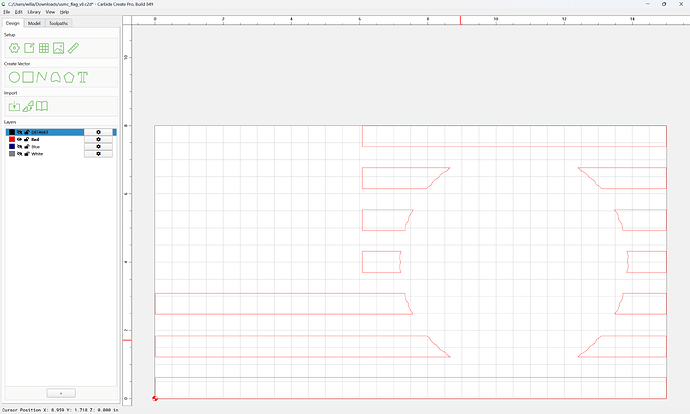Image resolution: width=690 pixels, height=414 pixels.
Task: Select the Polygon vector tool
Action: pyautogui.click(x=69, y=77)
